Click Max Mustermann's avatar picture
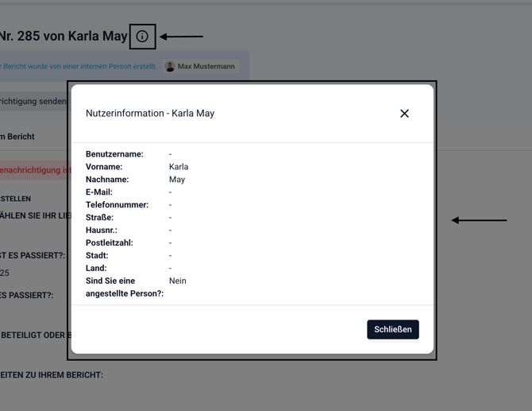The image size is (532, 411). click(170, 67)
